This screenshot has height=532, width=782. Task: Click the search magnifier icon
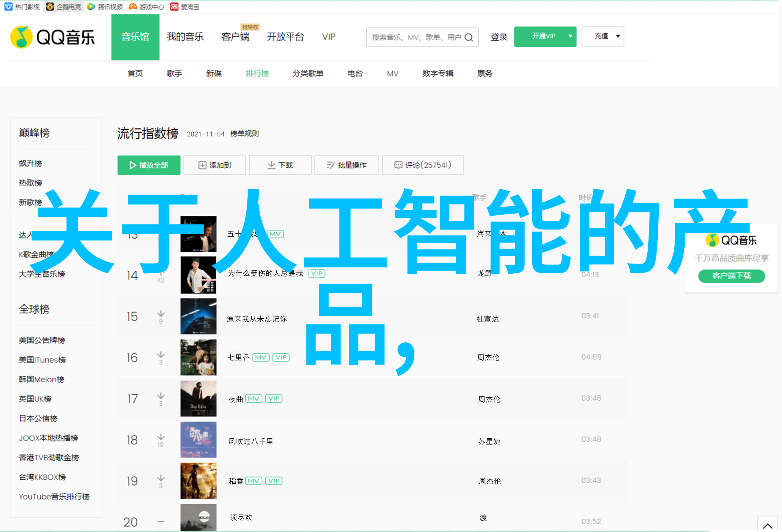point(469,37)
